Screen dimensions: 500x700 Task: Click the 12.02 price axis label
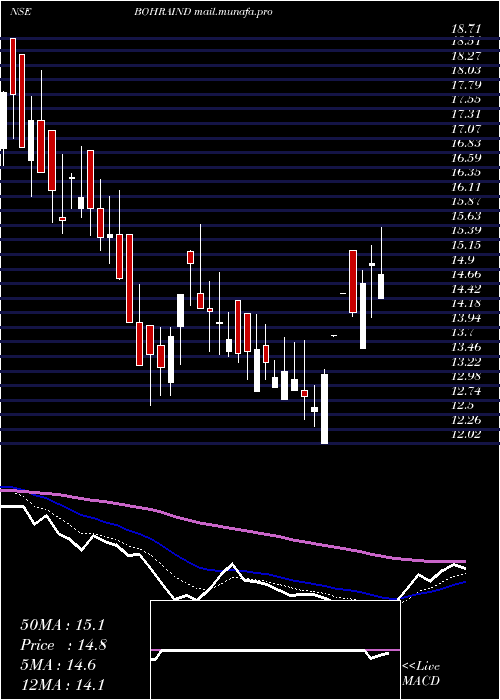466,434
